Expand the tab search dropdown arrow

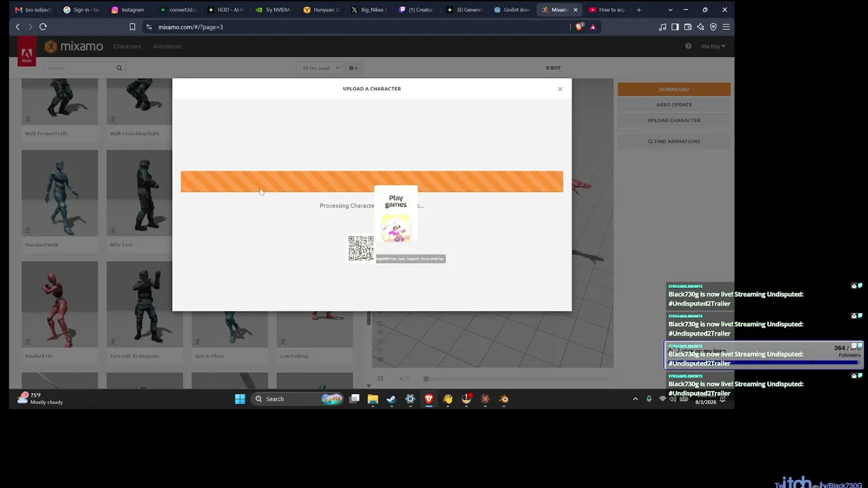(x=671, y=9)
